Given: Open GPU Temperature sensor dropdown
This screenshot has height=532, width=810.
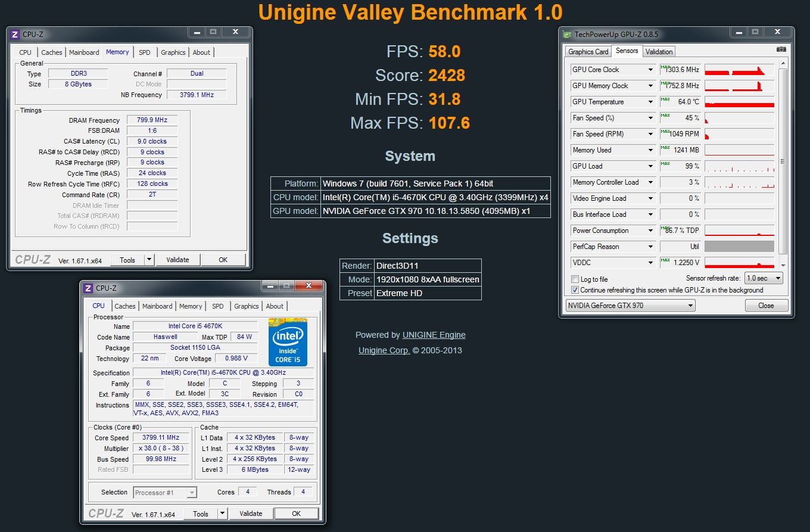Looking at the screenshot, I should (650, 102).
